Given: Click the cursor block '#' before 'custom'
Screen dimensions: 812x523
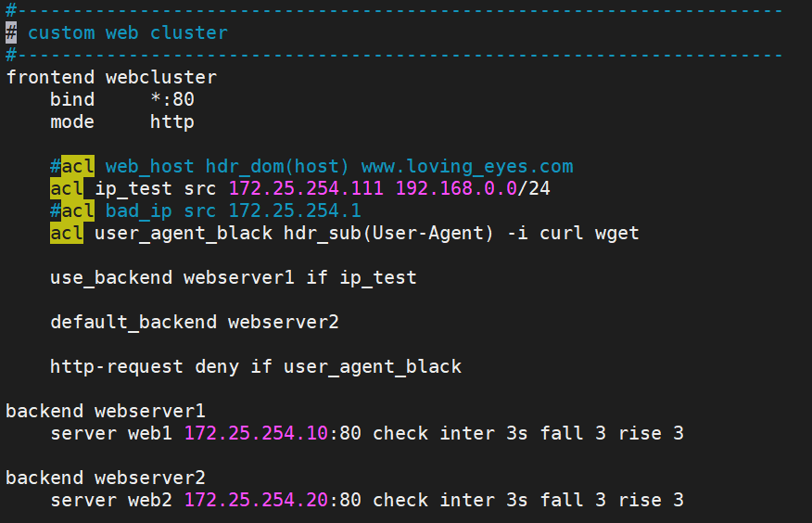Looking at the screenshot, I should (x=11, y=33).
